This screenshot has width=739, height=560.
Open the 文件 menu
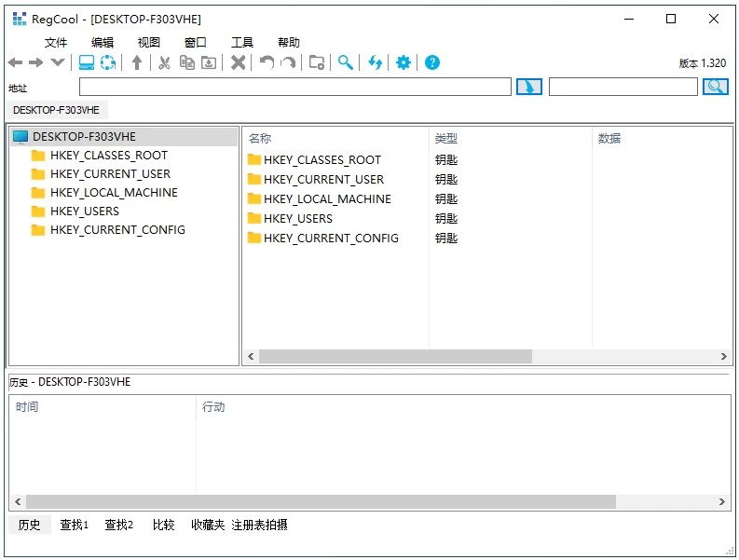56,42
